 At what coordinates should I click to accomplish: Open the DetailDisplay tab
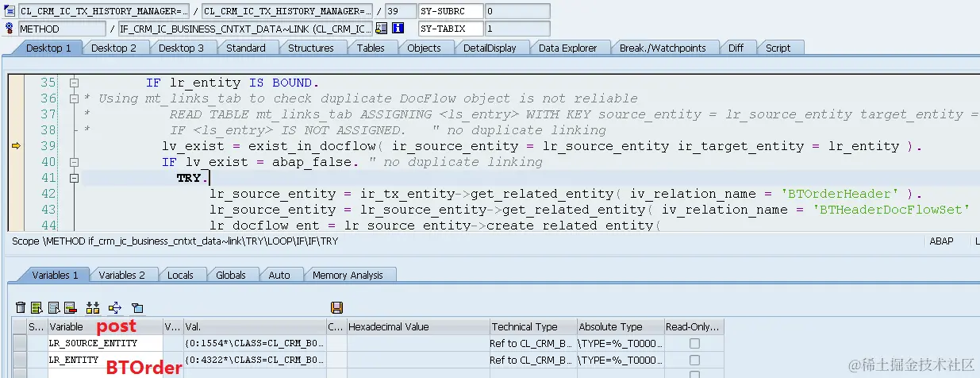[490, 48]
